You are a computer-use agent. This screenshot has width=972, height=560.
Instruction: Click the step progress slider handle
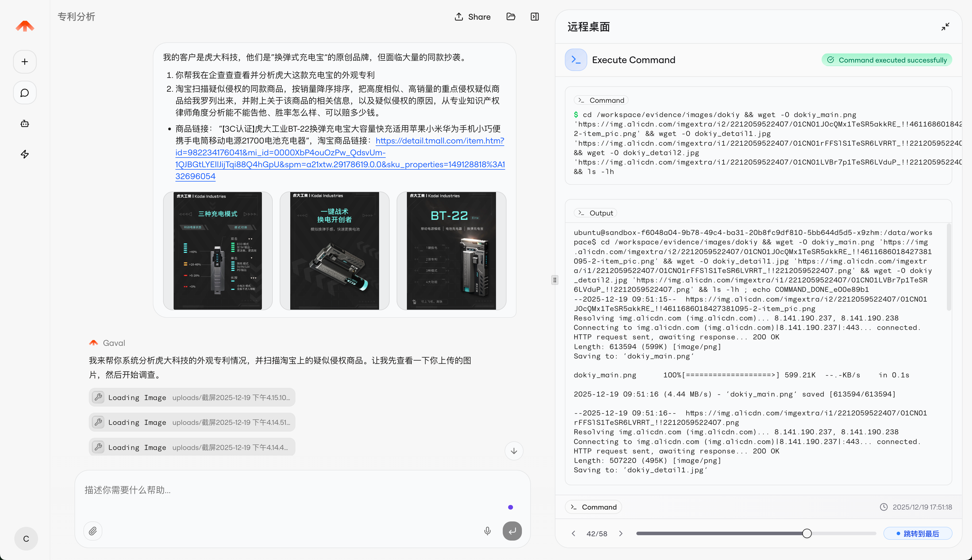click(x=807, y=533)
